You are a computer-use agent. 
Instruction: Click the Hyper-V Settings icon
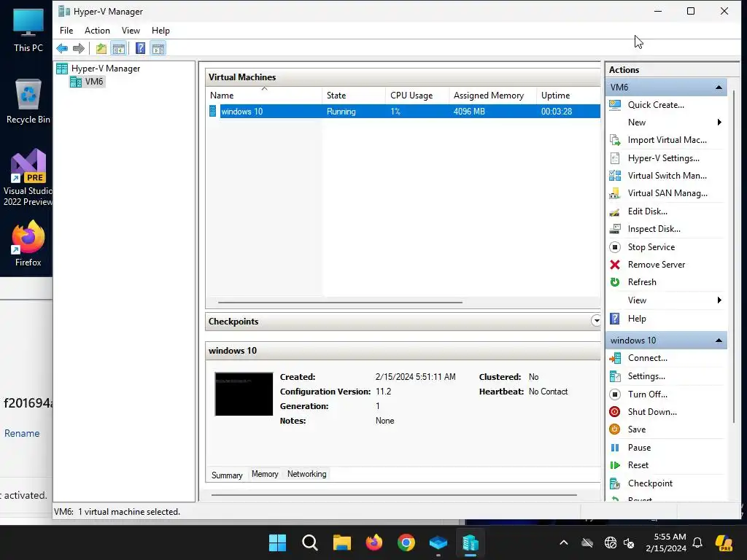615,158
